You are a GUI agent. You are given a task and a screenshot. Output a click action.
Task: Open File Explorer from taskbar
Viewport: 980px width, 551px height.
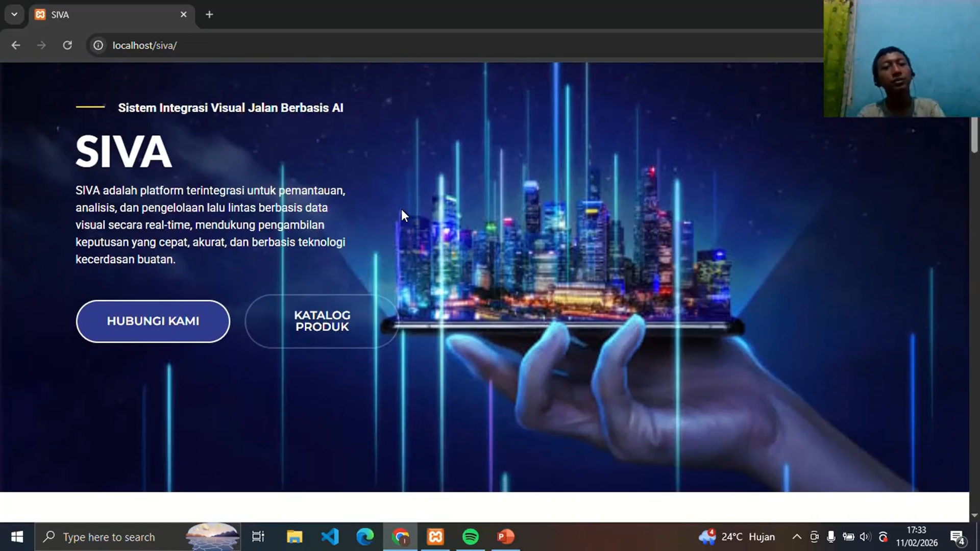(295, 537)
